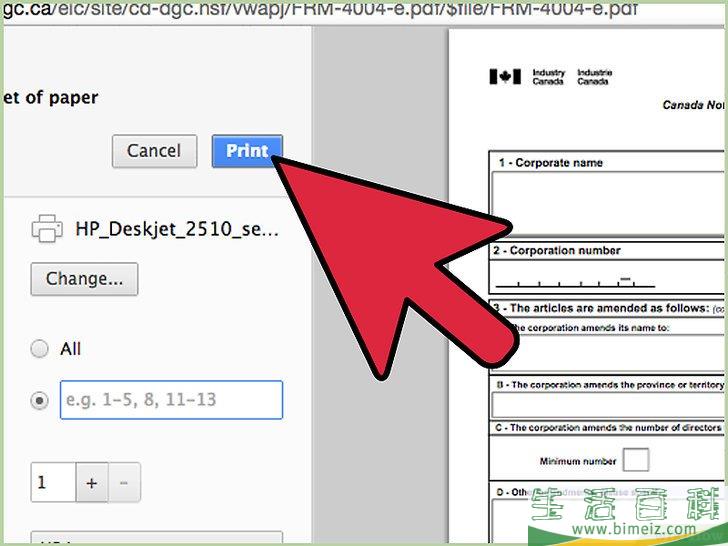The width and height of the screenshot is (728, 546).
Task: Select the custom page range radio button
Action: (39, 400)
